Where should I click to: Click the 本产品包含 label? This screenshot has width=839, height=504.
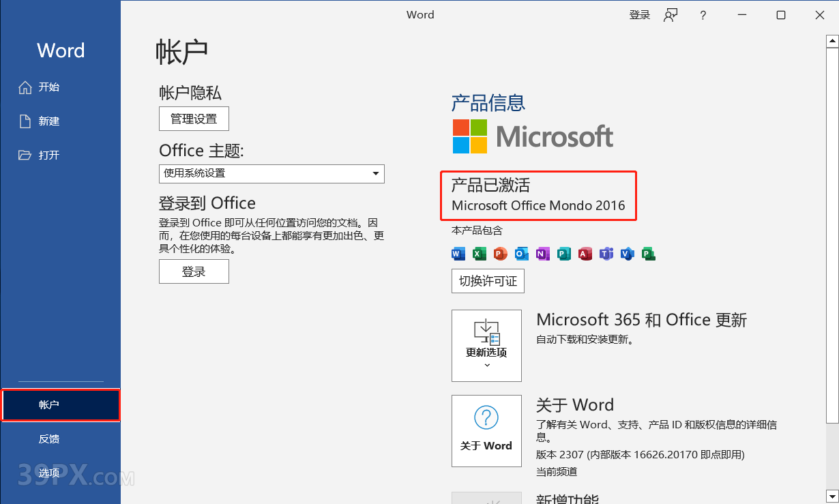coord(477,231)
